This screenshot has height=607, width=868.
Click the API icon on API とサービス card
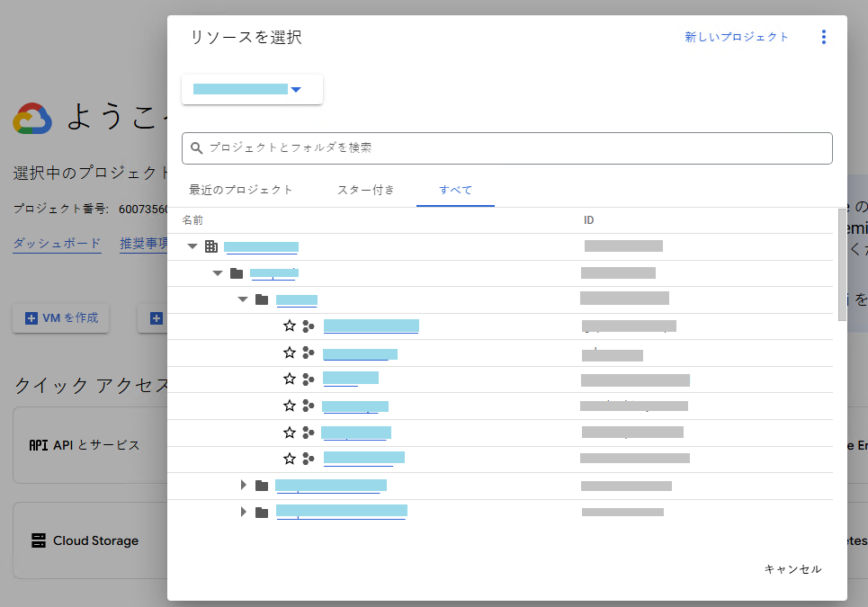coord(38,445)
